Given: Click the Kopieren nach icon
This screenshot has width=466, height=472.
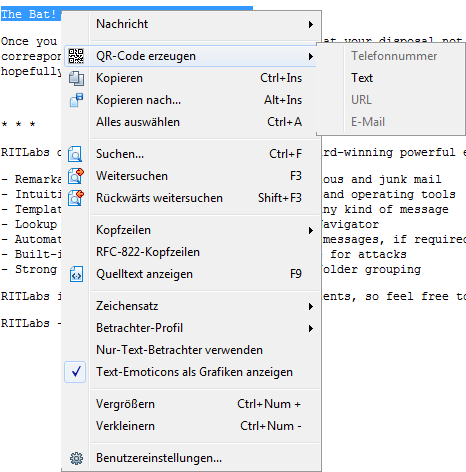Looking at the screenshot, I should [76, 100].
